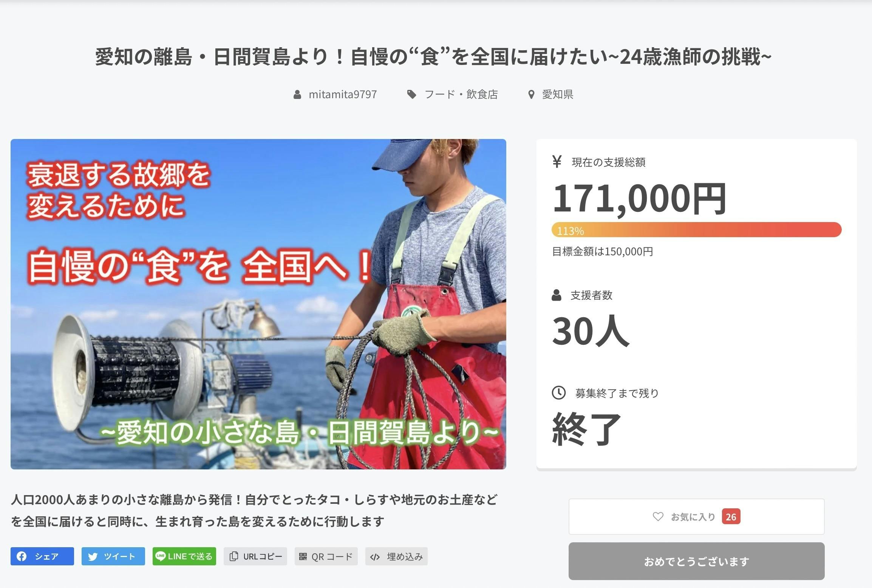Click the Facebook logo icon on share button
The width and height of the screenshot is (872, 588).
point(22,556)
